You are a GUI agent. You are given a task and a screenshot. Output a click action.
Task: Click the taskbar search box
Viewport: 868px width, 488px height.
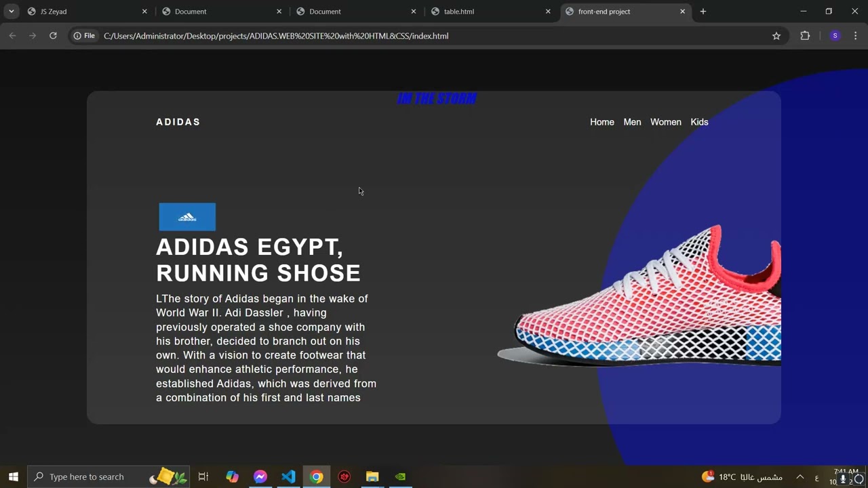pyautogui.click(x=108, y=476)
